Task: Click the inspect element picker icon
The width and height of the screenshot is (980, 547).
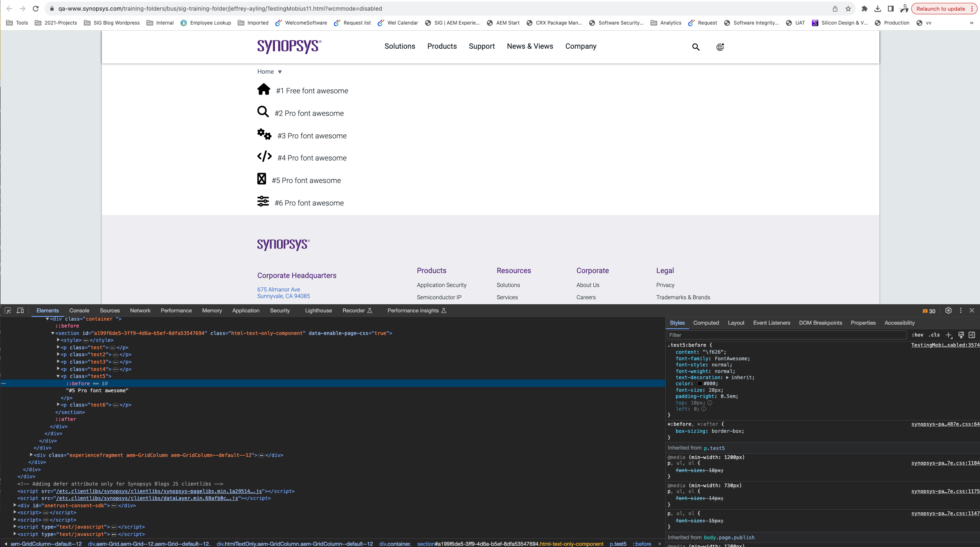Action: click(8, 311)
